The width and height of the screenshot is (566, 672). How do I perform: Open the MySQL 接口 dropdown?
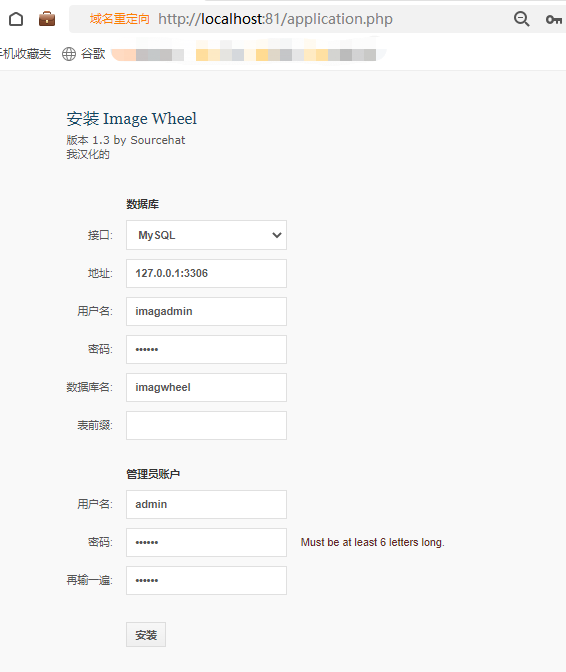(207, 235)
